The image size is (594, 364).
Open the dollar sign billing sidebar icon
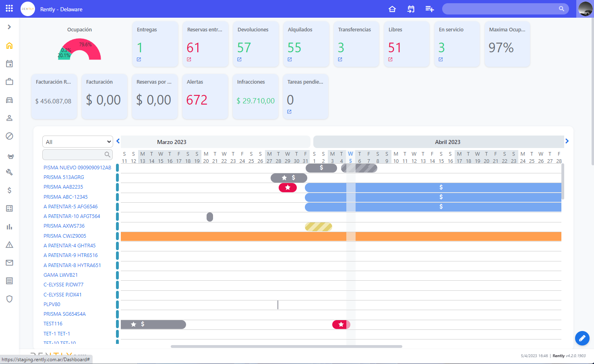pos(9,190)
